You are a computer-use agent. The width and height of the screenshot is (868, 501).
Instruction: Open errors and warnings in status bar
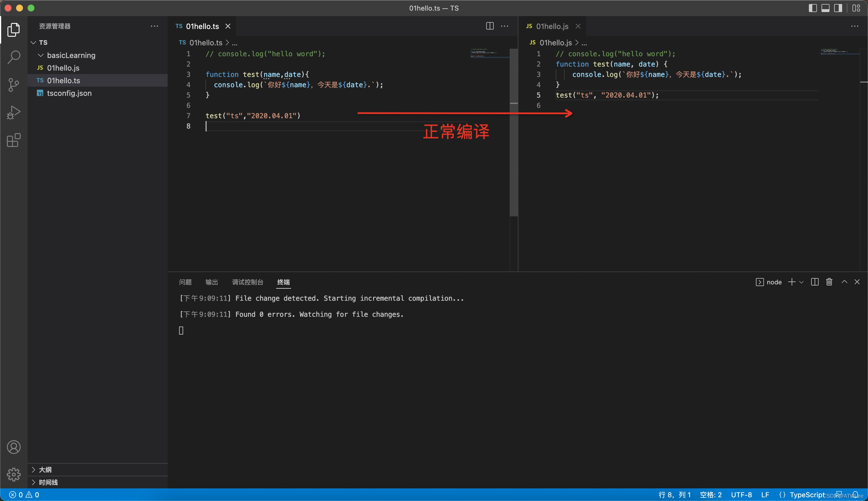click(24, 495)
